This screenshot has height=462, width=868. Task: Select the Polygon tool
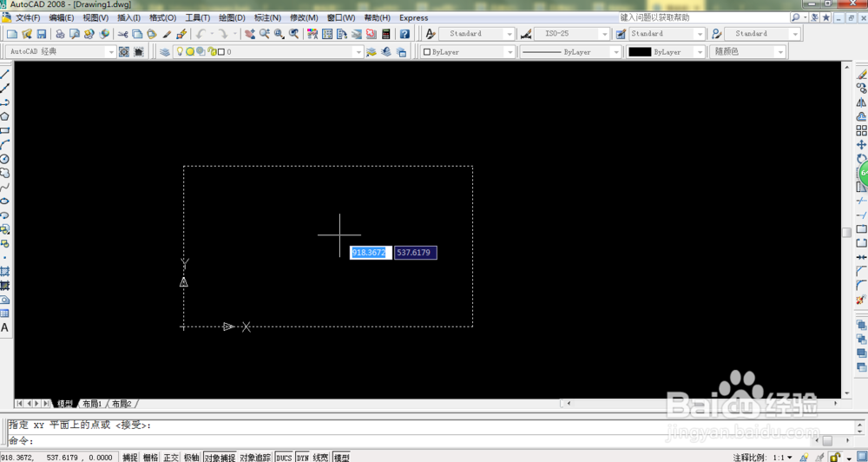(5, 116)
